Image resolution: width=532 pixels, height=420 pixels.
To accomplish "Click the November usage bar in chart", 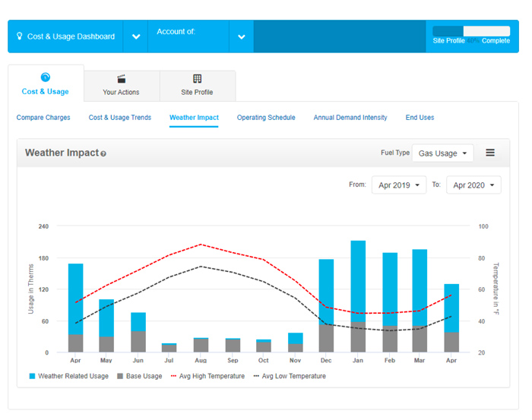I will [x=295, y=343].
